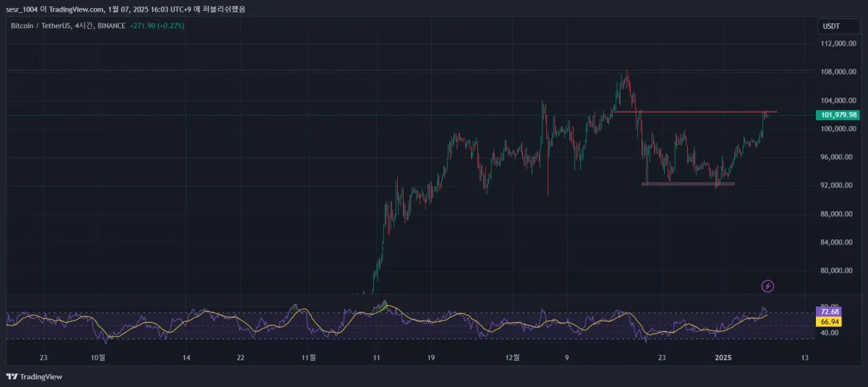
Task: Click the 10월 label on the time axis
Action: pyautogui.click(x=98, y=357)
